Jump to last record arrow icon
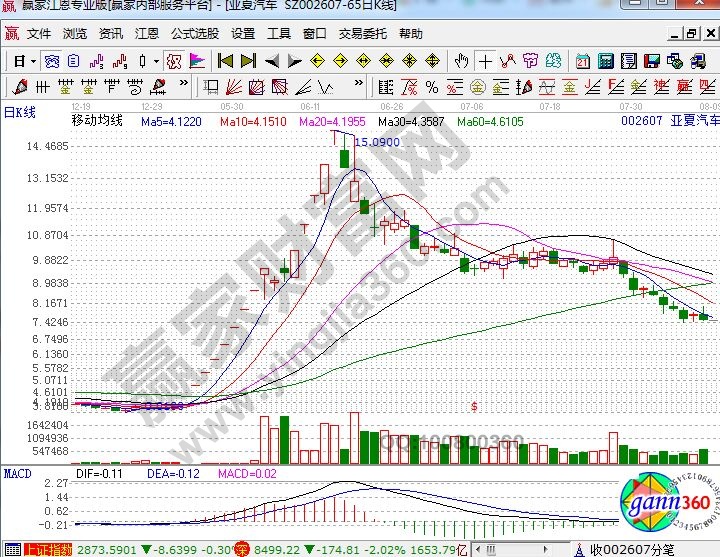This screenshot has width=720, height=557. pos(248,61)
